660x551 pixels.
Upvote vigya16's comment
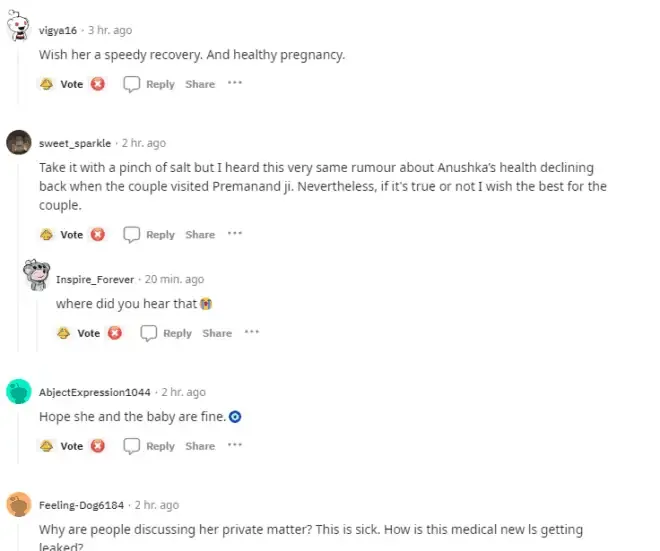tap(46, 84)
